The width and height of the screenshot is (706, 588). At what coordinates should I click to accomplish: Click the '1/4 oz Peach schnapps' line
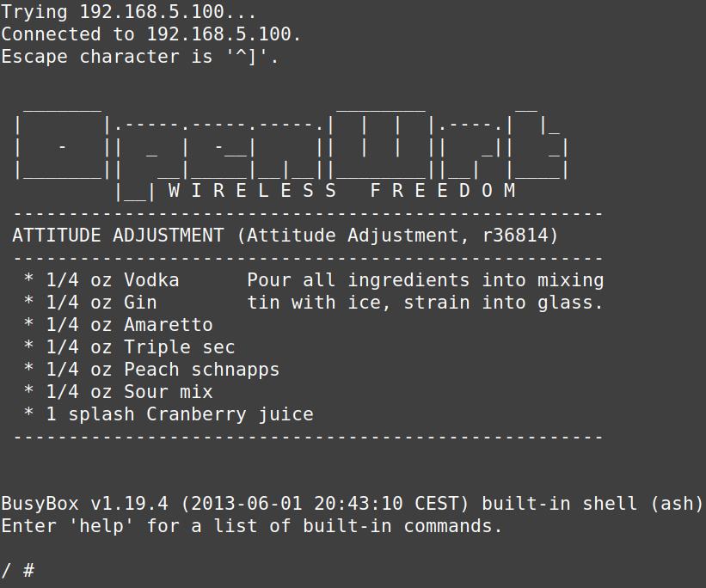point(151,370)
